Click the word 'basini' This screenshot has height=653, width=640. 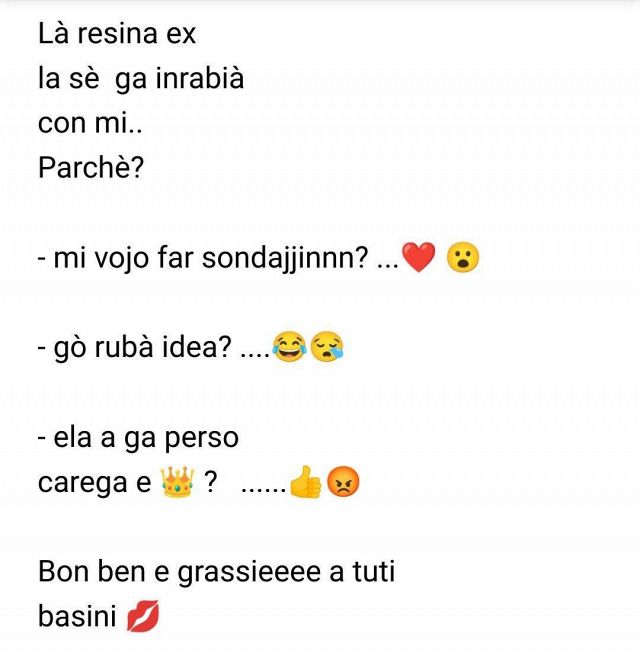[77, 616]
